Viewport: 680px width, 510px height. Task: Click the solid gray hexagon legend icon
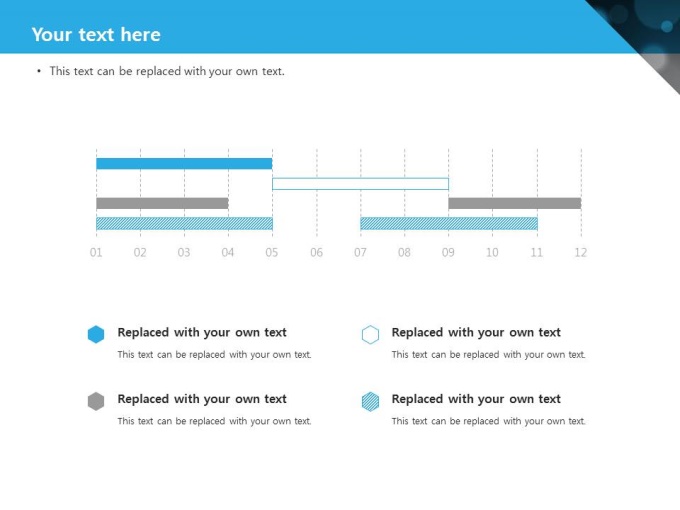coord(96,401)
